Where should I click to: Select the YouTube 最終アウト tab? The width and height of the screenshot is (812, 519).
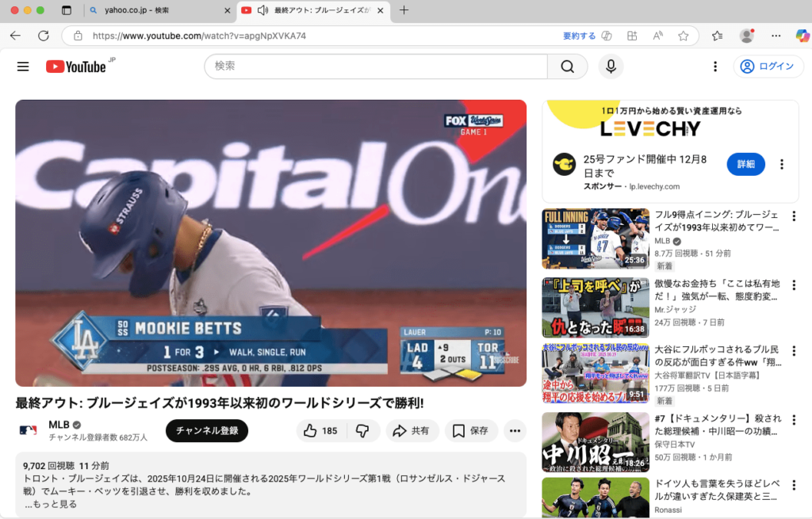tap(313, 10)
